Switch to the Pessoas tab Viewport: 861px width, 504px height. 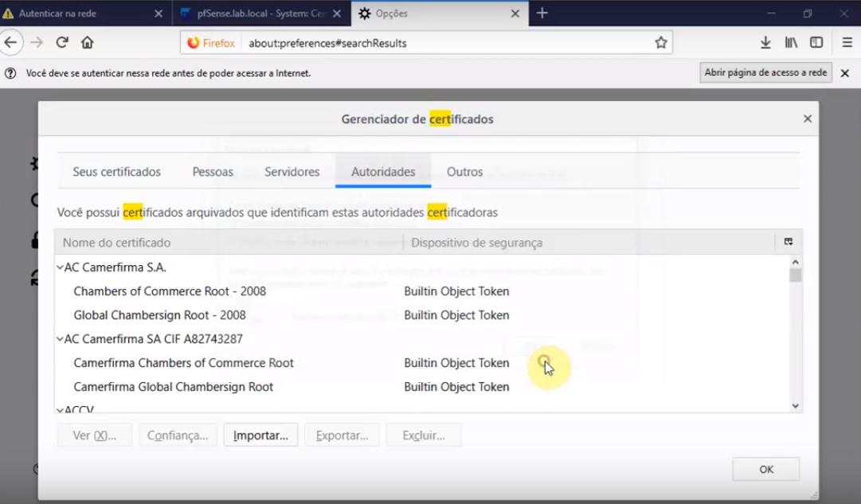coord(213,172)
